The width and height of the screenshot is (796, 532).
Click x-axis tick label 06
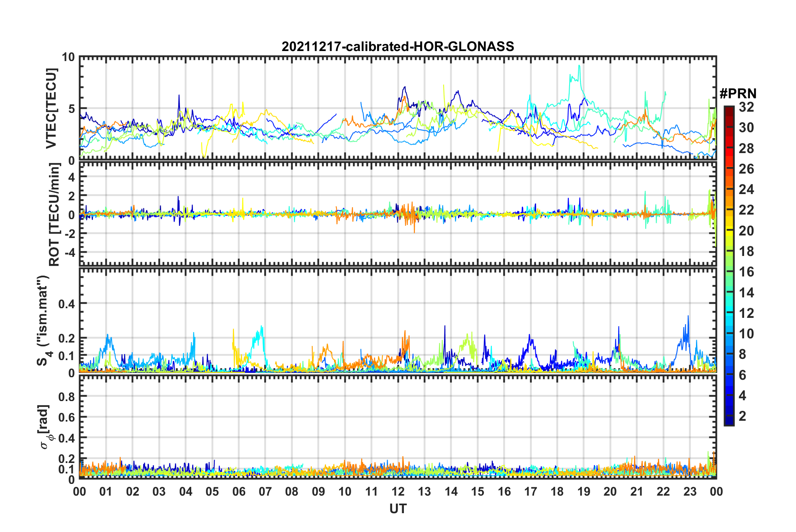(239, 491)
